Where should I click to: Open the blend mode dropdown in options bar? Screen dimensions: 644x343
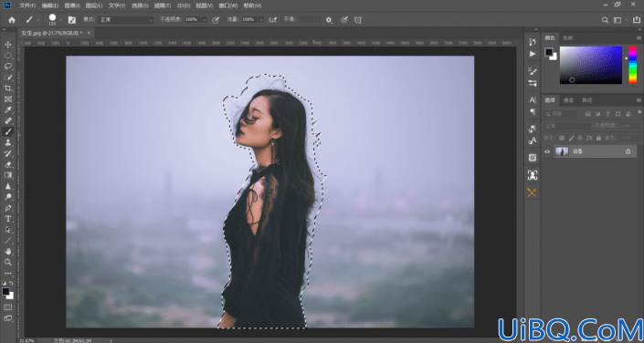tap(125, 20)
